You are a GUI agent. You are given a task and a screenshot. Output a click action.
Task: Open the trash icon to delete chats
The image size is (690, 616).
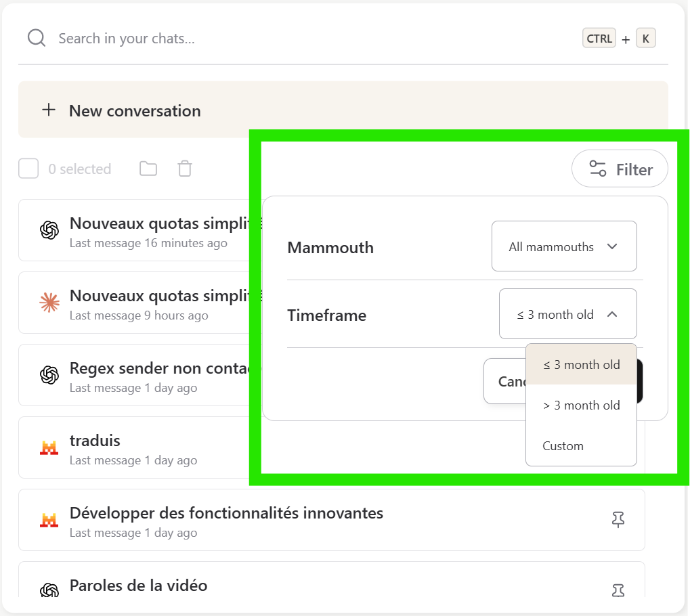click(x=184, y=168)
